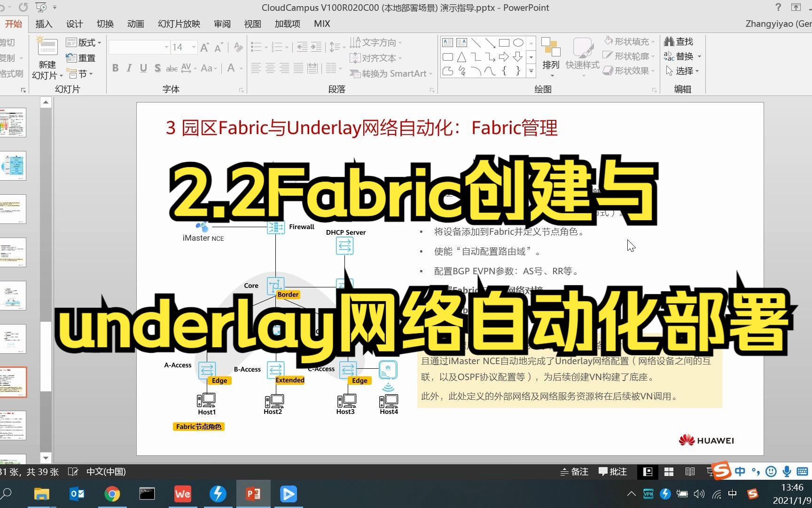Click the Align Text (对齐文本) button
Viewport: 812px width, 508px height.
click(376, 58)
